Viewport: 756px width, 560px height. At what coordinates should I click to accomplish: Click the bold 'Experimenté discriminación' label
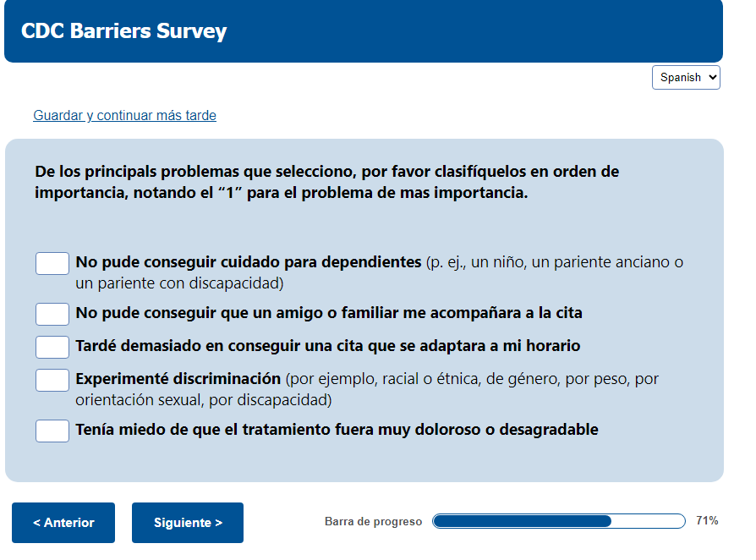[x=178, y=379]
